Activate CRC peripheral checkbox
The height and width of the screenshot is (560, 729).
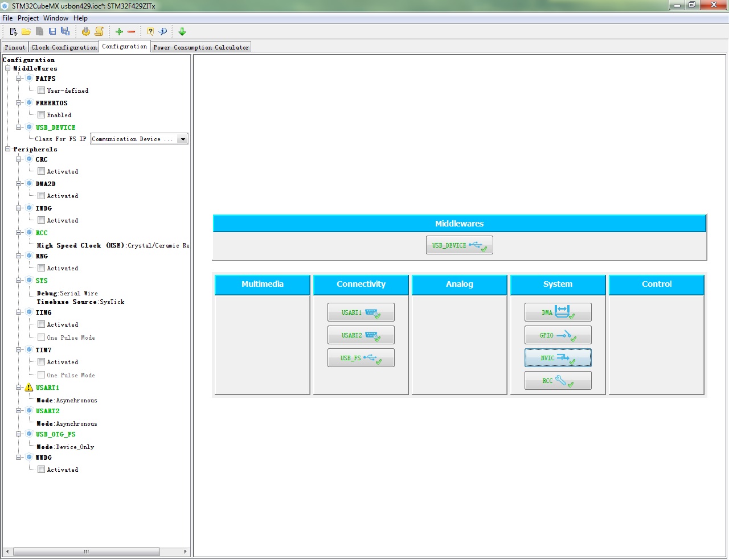point(41,171)
